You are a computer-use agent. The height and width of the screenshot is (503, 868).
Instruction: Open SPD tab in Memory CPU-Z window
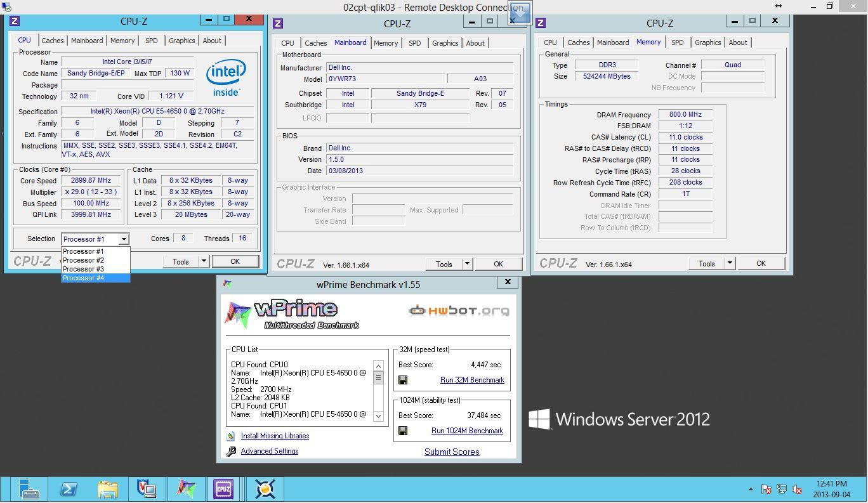[x=677, y=42]
